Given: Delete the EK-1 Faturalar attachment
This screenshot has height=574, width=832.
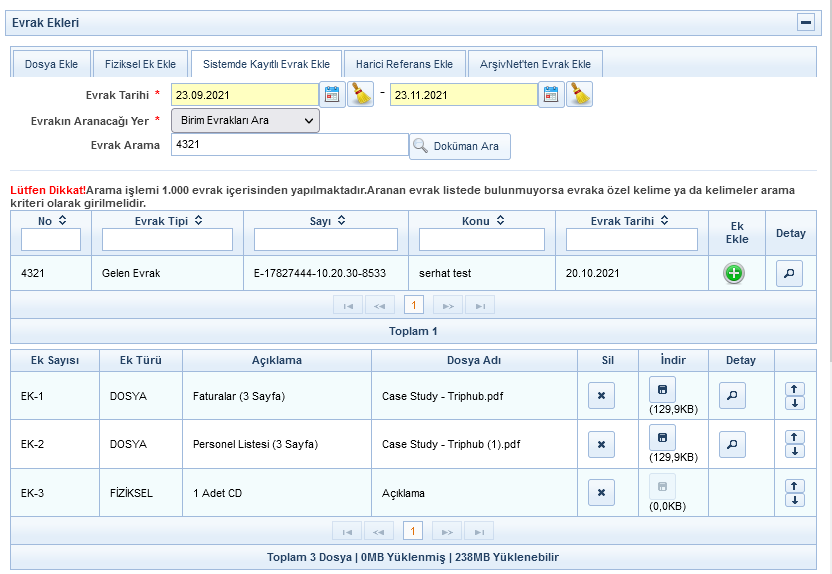Looking at the screenshot, I should (601, 396).
